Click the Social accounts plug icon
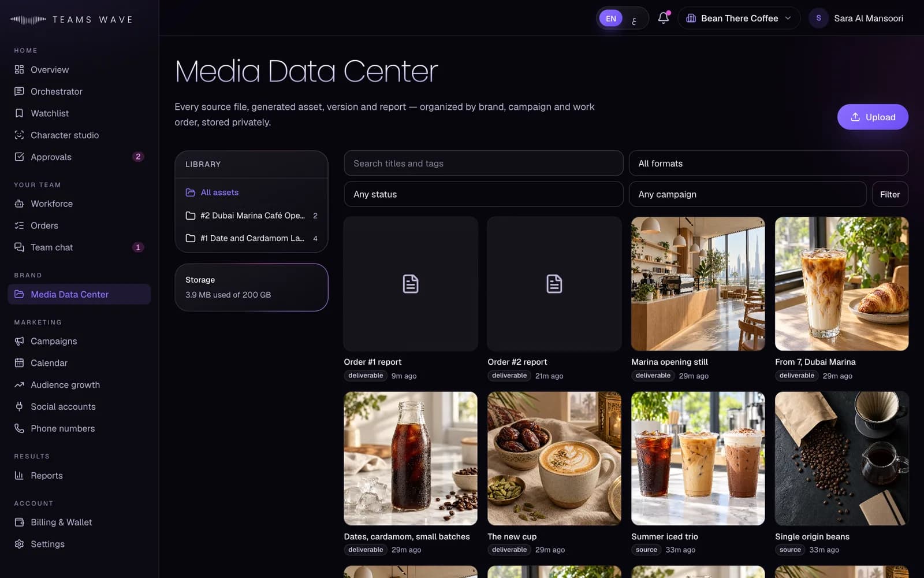Viewport: 924px width, 578px height. click(19, 406)
